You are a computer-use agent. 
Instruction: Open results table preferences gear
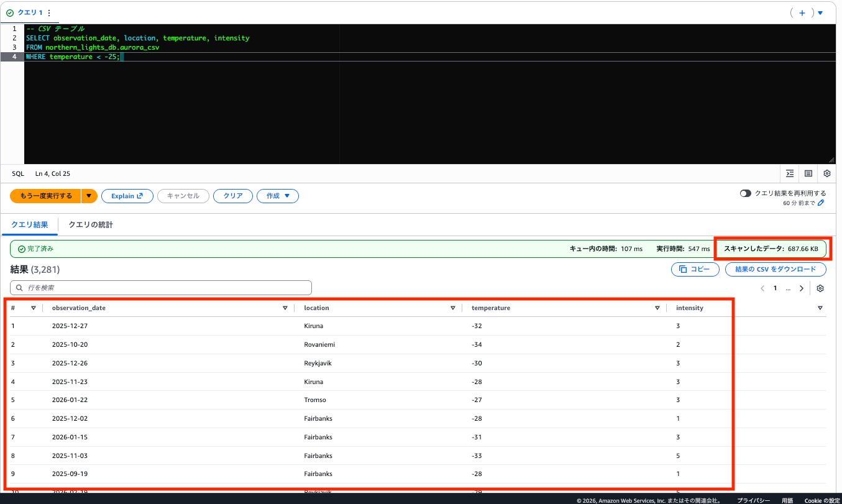[x=820, y=288]
